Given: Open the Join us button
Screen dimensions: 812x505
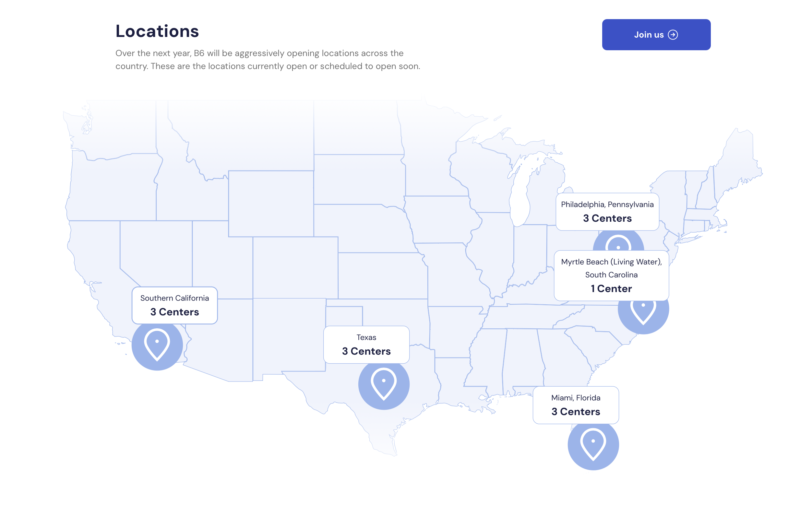Looking at the screenshot, I should click(656, 34).
